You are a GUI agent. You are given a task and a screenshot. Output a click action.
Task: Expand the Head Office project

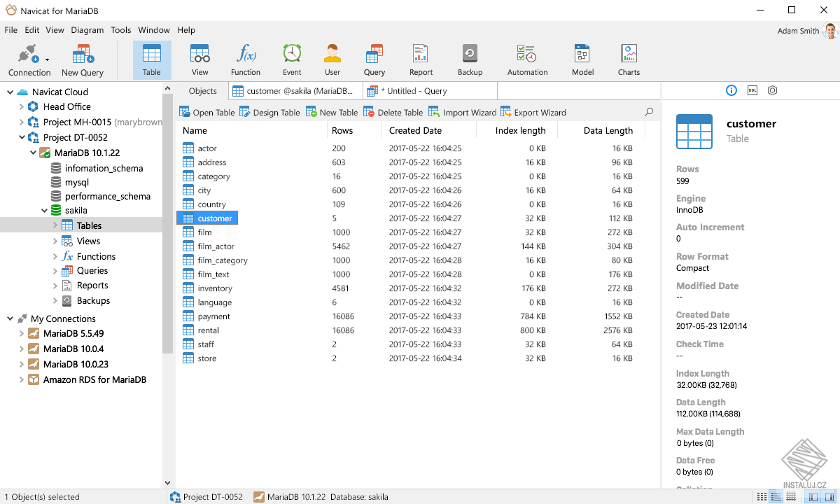pyautogui.click(x=22, y=107)
